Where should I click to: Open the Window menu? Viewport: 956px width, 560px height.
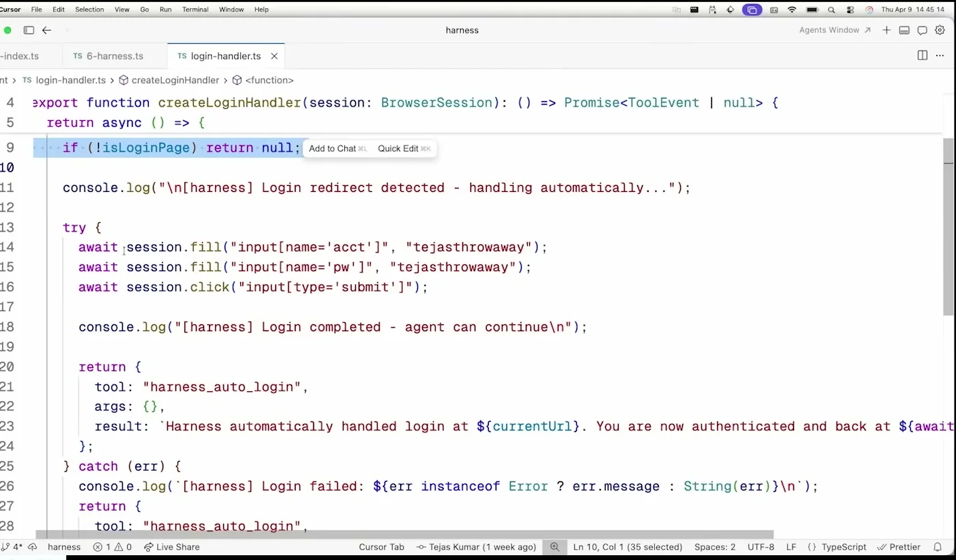click(231, 10)
